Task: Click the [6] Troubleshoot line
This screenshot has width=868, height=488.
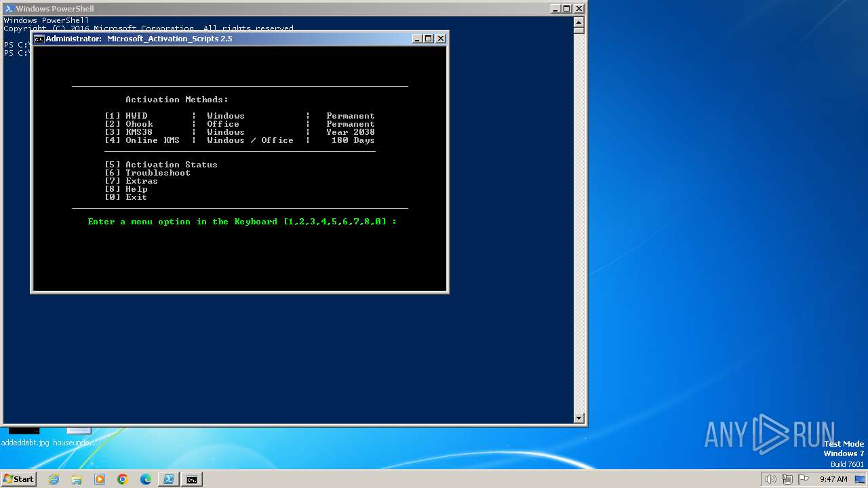Action: click(x=148, y=173)
